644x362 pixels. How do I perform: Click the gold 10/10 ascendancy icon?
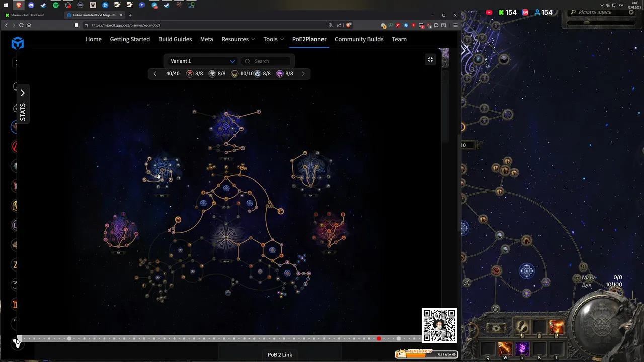point(235,74)
